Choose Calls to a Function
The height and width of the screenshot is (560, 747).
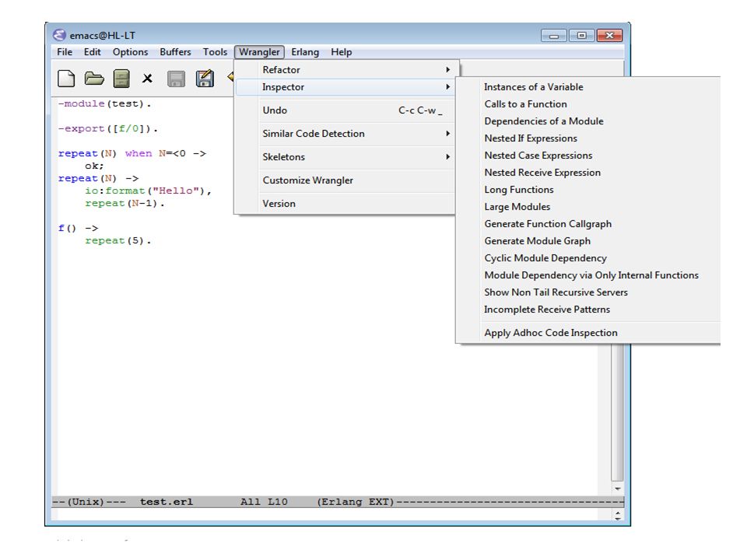(588, 103)
